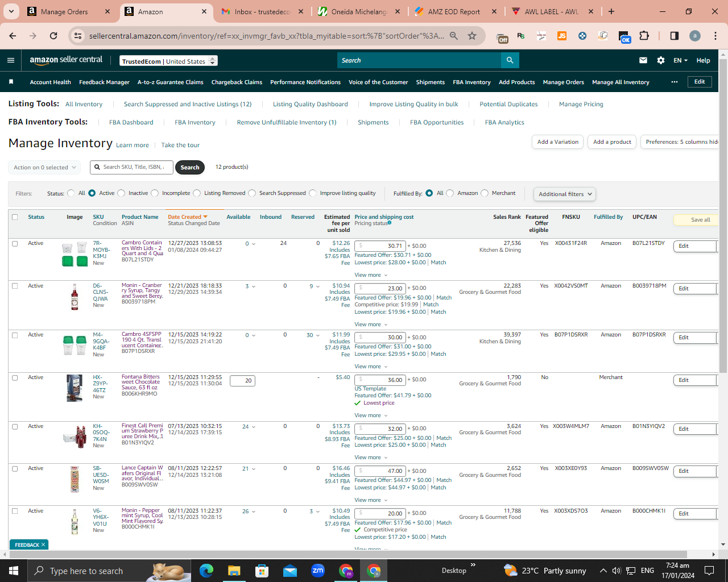The width and height of the screenshot is (728, 582).
Task: Select the All status radio button
Action: (x=71, y=193)
